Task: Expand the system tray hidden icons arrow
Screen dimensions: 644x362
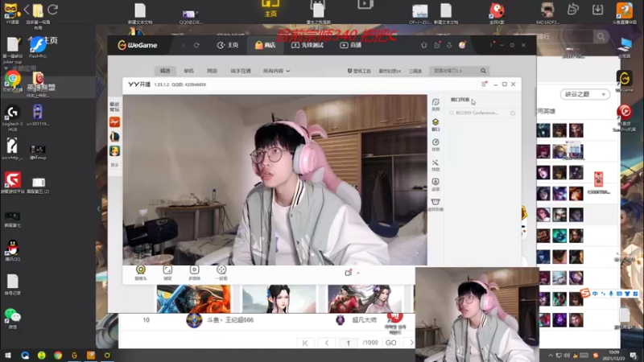Action: pyautogui.click(x=551, y=356)
